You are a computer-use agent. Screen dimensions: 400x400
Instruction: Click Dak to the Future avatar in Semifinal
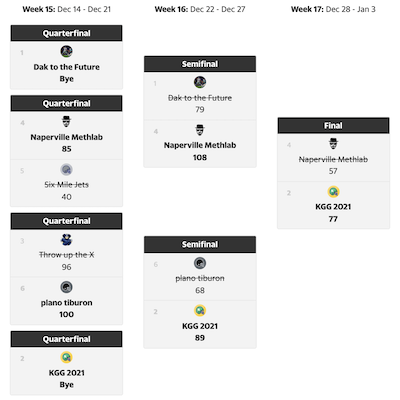pos(200,82)
